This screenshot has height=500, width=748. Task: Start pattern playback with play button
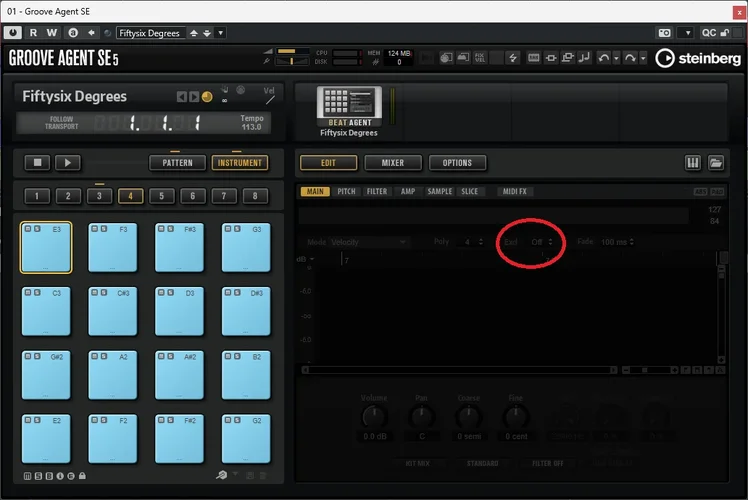[x=68, y=163]
